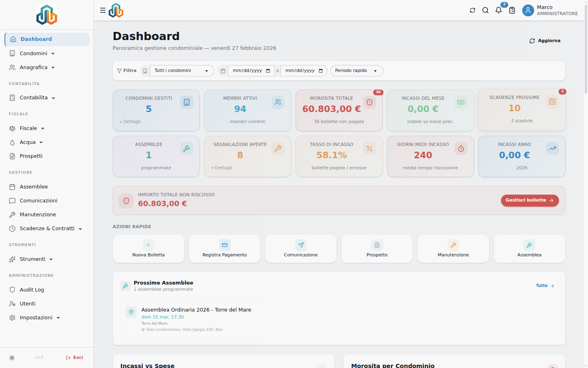
Task: Click the banknote icon on Incassi del Mese card
Action: 461,102
